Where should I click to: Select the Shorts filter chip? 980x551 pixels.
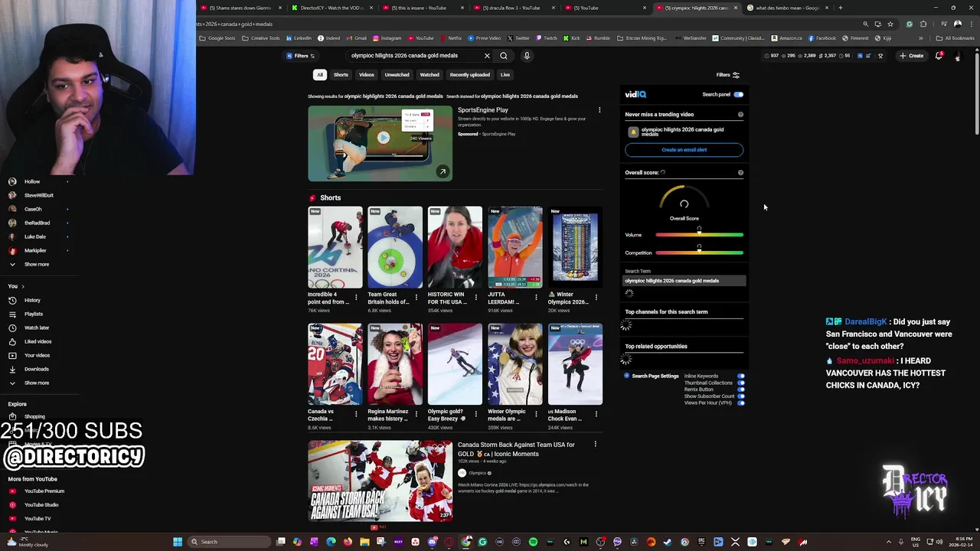click(x=341, y=75)
